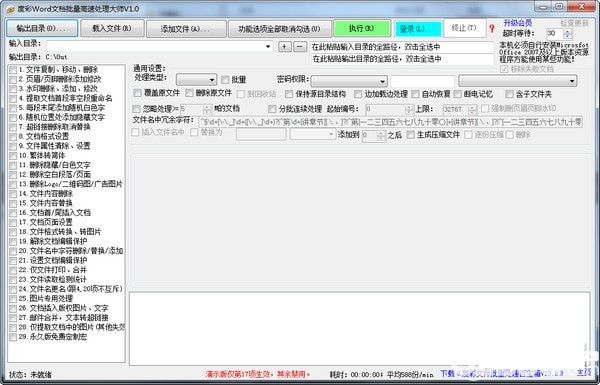Check function 25 图片专用处理

pos(13,299)
